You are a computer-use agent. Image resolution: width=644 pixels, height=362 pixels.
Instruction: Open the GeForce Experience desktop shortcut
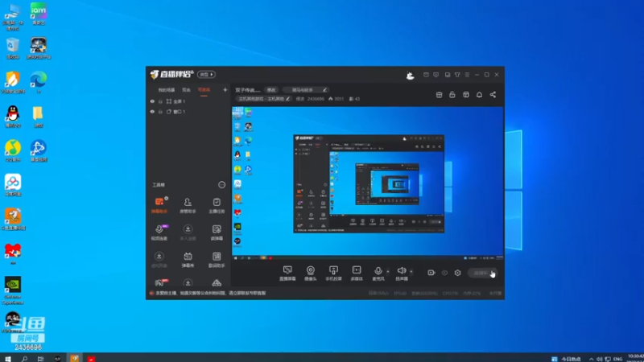click(13, 290)
